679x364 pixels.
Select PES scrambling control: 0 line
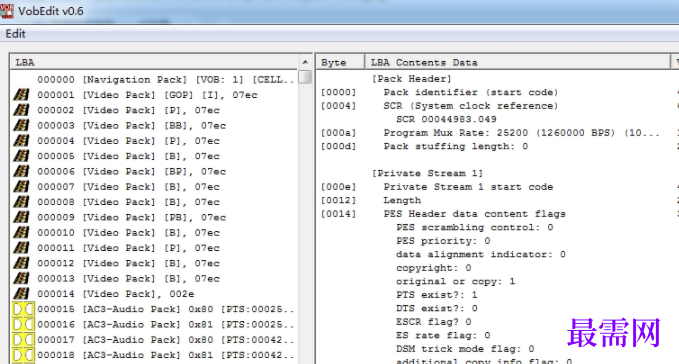tap(475, 227)
